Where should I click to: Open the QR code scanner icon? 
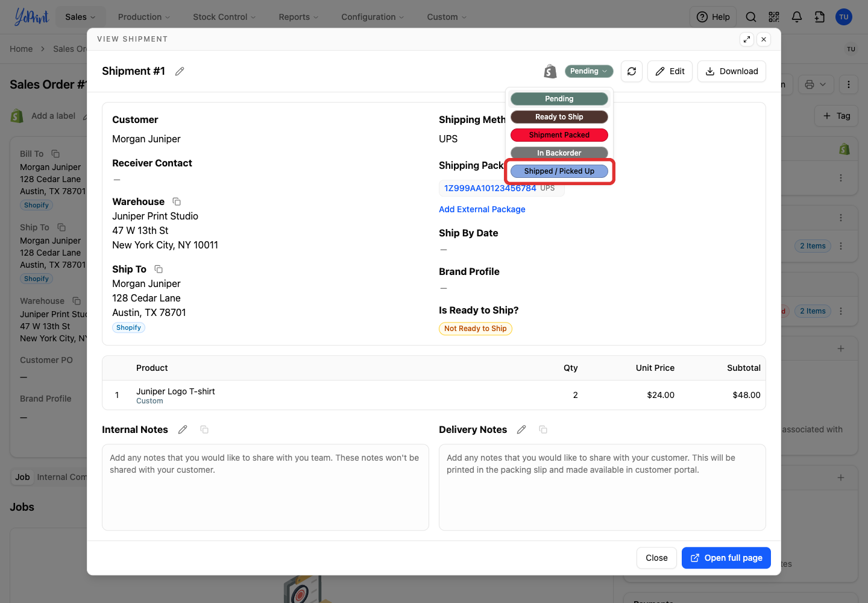point(774,17)
